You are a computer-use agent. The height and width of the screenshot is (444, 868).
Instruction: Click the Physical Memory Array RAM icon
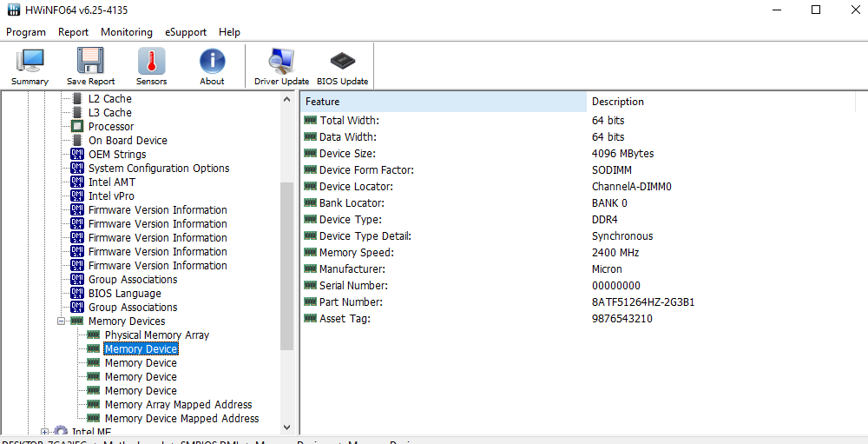pos(94,335)
